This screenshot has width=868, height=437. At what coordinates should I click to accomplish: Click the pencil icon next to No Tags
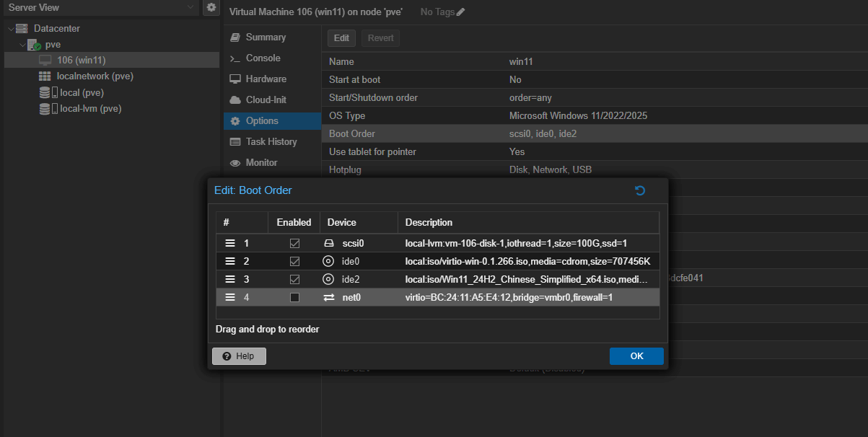click(461, 12)
